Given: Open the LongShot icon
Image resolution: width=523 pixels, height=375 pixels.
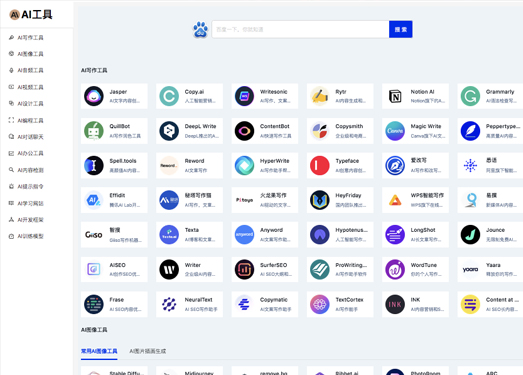Looking at the screenshot, I should [x=395, y=235].
